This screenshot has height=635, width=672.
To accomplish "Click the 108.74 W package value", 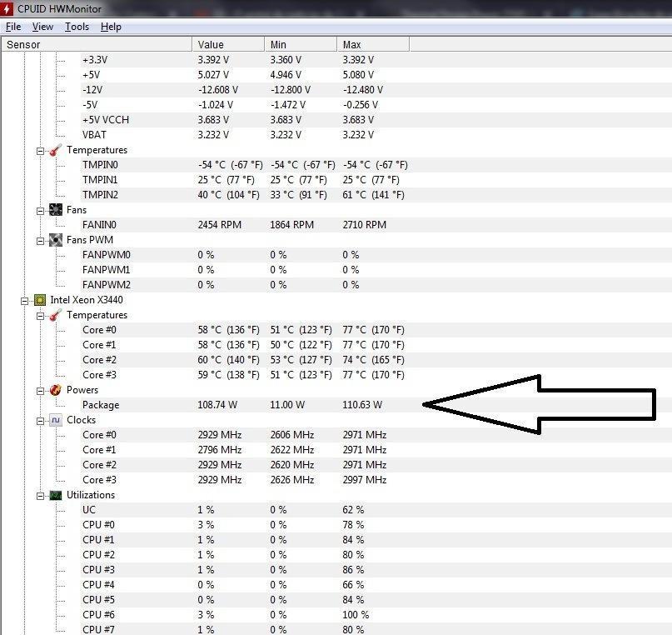I will pyautogui.click(x=217, y=405).
